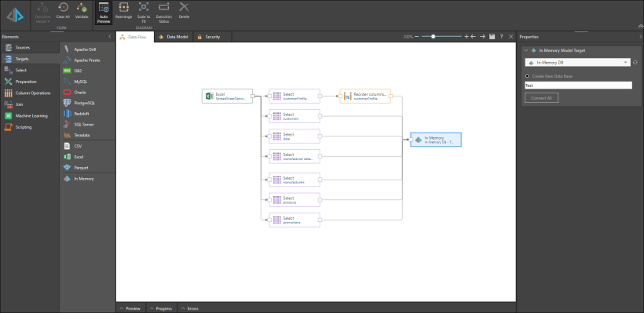Select the Select products node
The height and width of the screenshot is (313, 644).
point(295,200)
